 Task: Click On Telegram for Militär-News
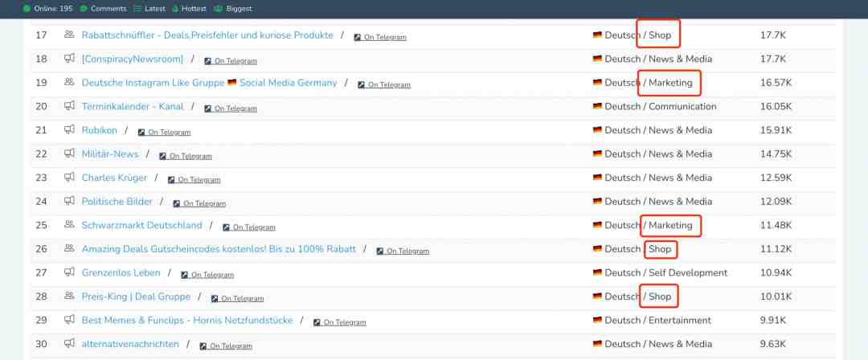coord(186,156)
